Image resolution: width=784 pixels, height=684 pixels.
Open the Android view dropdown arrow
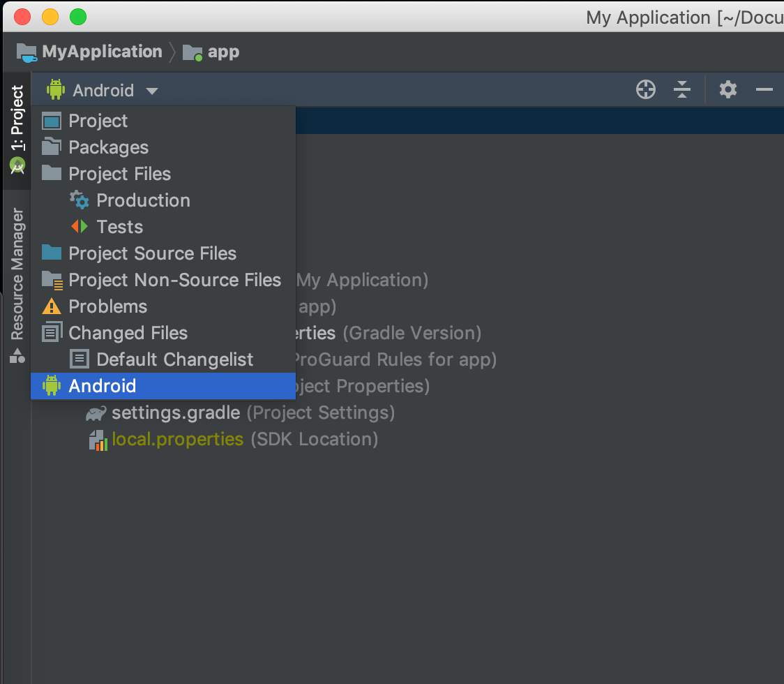tap(152, 91)
